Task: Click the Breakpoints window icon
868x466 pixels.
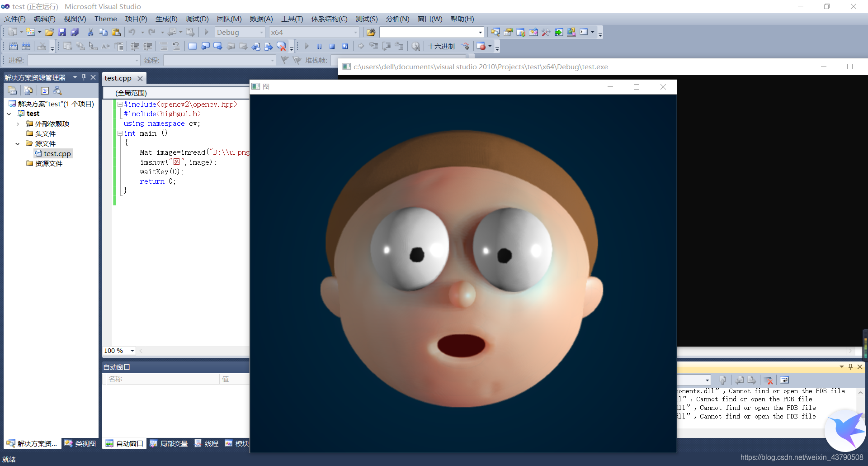Action: click(x=481, y=46)
